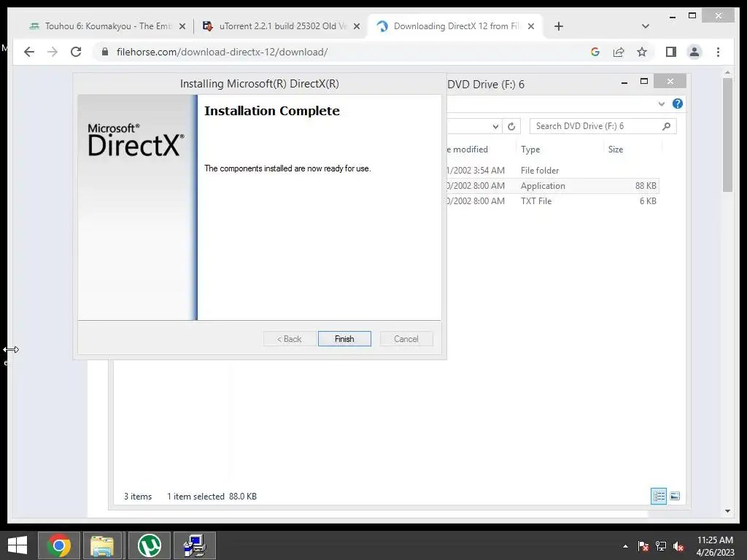The image size is (747, 560).
Task: Share this page via share icon
Action: pos(619,52)
